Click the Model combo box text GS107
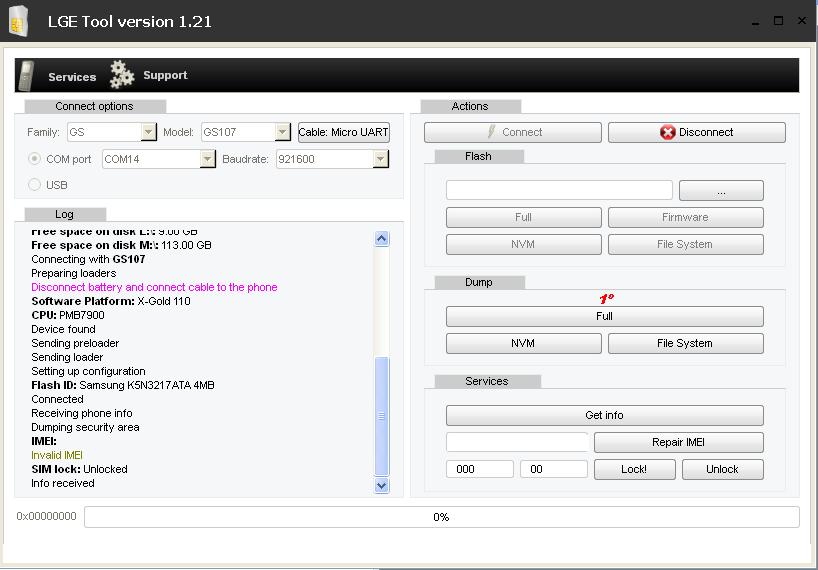818x570 pixels. 220,132
